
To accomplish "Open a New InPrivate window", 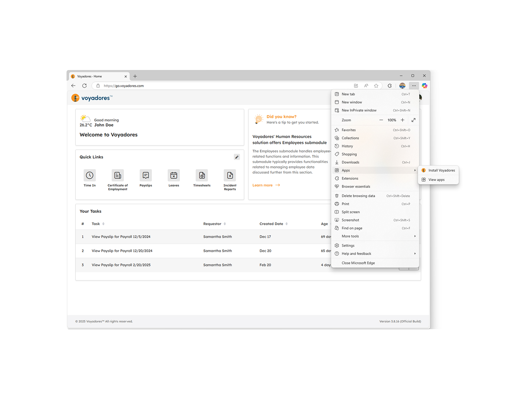I will pos(375,110).
